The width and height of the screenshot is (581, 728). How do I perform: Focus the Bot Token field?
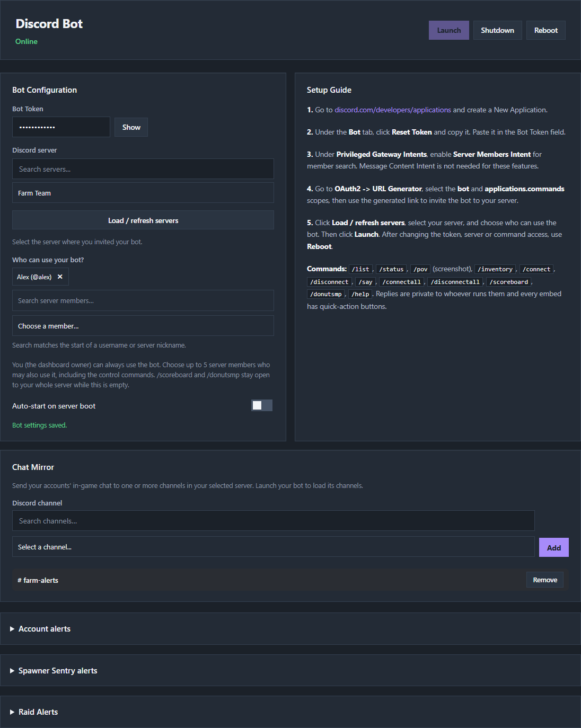61,127
